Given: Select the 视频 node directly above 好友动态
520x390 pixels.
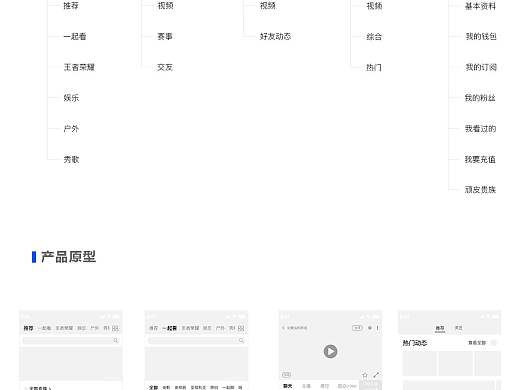Looking at the screenshot, I should [268, 6].
